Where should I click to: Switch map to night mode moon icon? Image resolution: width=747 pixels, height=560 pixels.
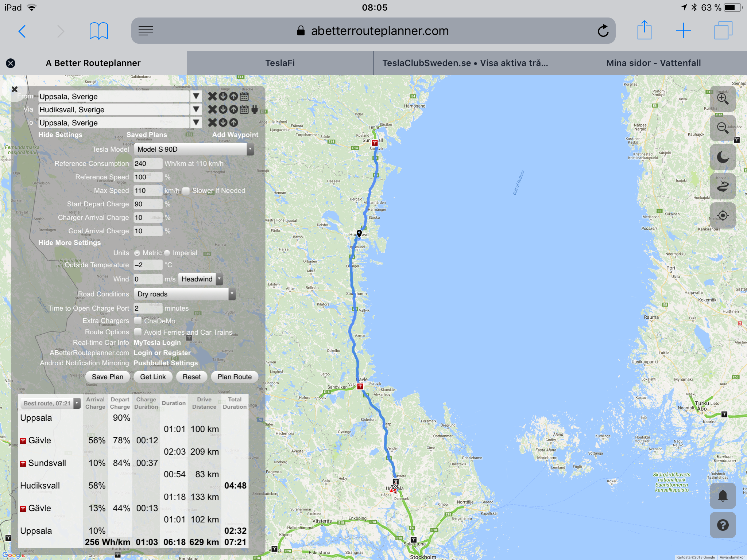pyautogui.click(x=723, y=157)
